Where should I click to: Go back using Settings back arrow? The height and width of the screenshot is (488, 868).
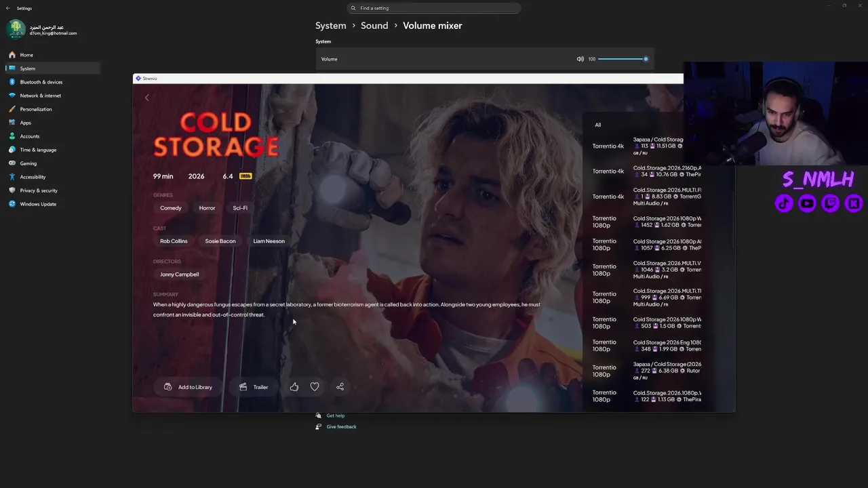coord(8,8)
